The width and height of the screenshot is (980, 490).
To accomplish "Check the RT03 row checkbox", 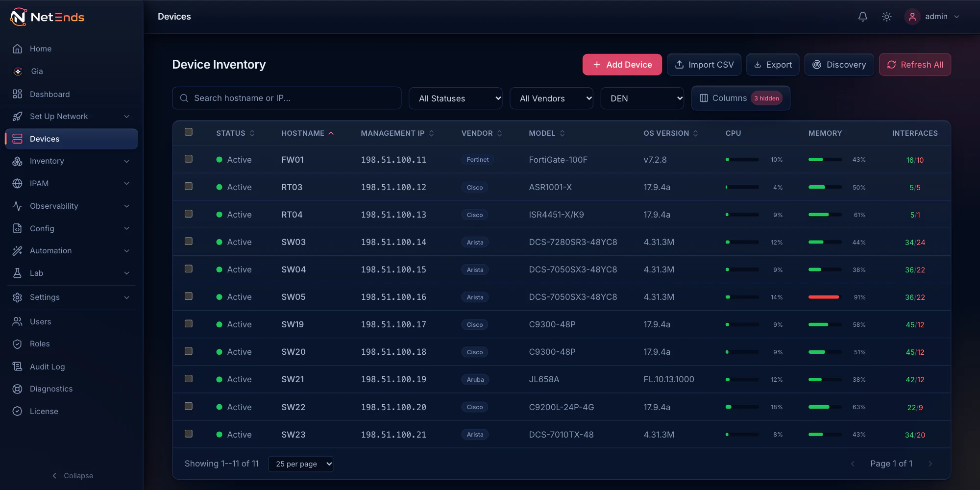I will pos(189,186).
